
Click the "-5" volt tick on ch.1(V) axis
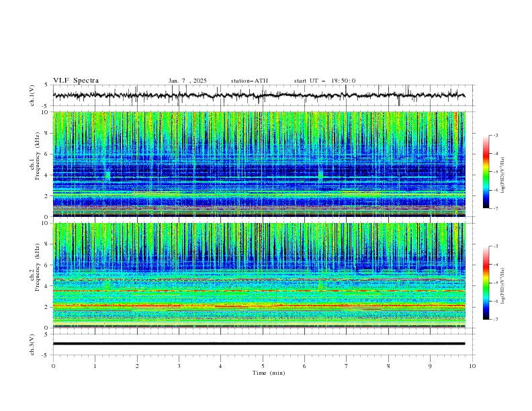(46, 106)
